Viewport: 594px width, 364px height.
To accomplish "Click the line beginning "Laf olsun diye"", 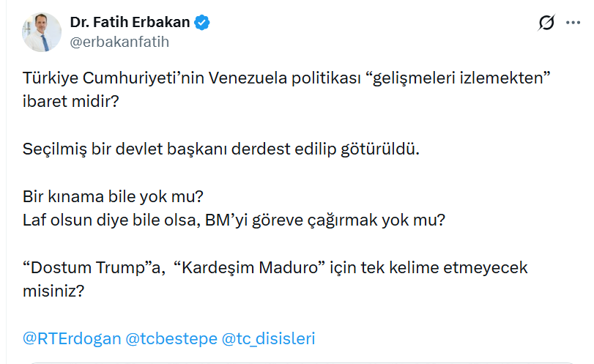I will [234, 219].
